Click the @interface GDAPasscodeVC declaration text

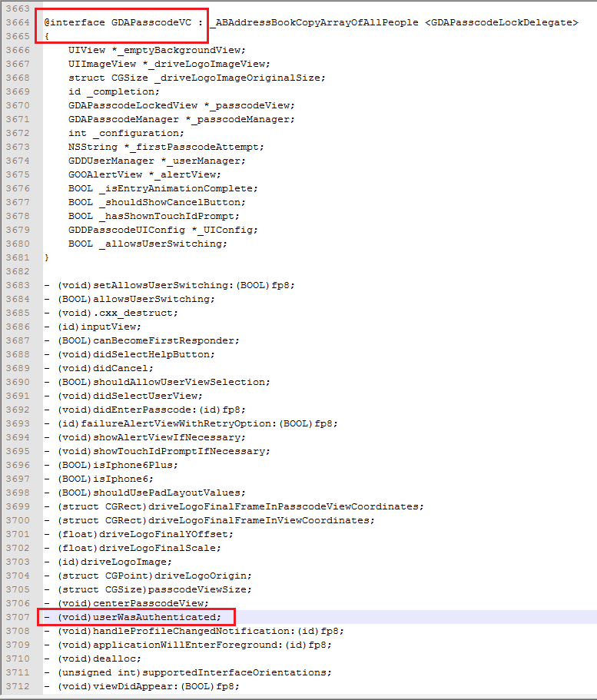(x=118, y=22)
